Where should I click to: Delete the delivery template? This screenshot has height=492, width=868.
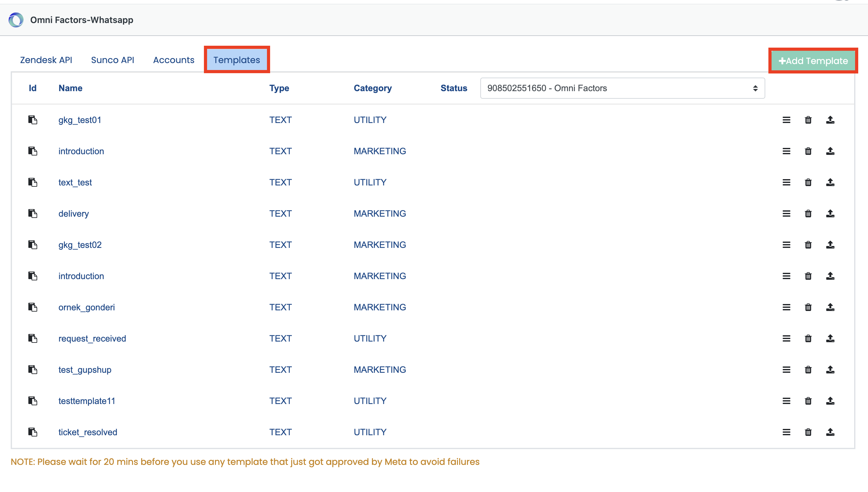(x=808, y=214)
